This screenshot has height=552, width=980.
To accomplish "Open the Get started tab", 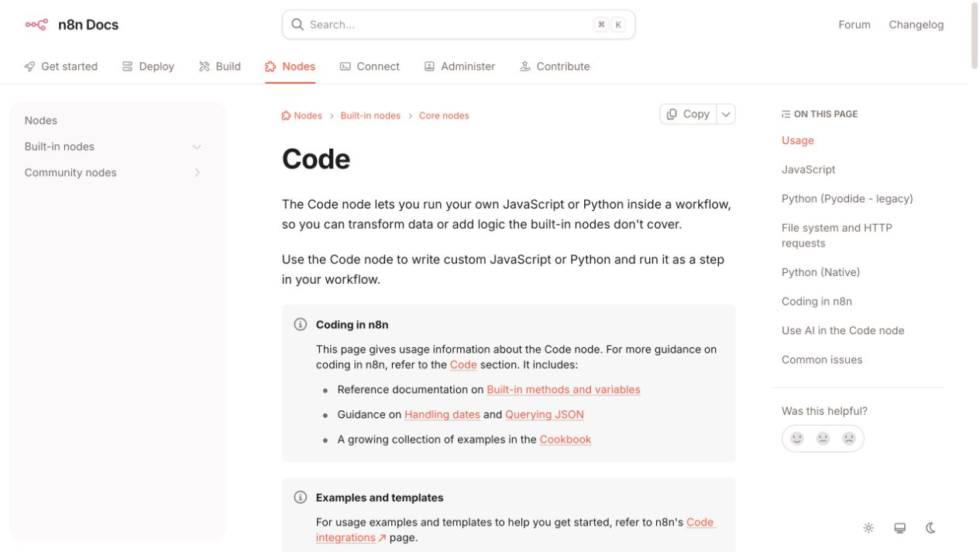I will pos(61,67).
